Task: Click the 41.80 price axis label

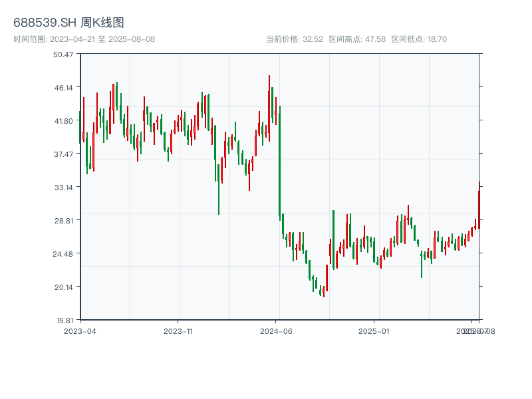Action: 63,121
